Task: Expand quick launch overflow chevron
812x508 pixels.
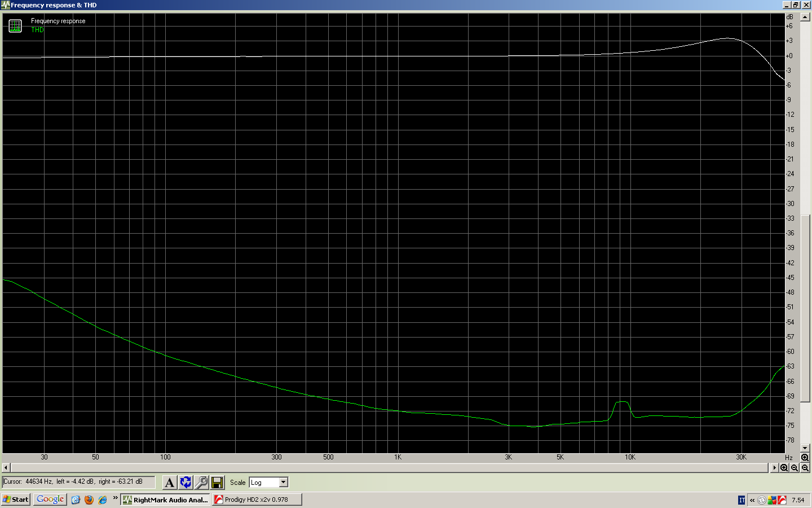Action: click(x=115, y=498)
